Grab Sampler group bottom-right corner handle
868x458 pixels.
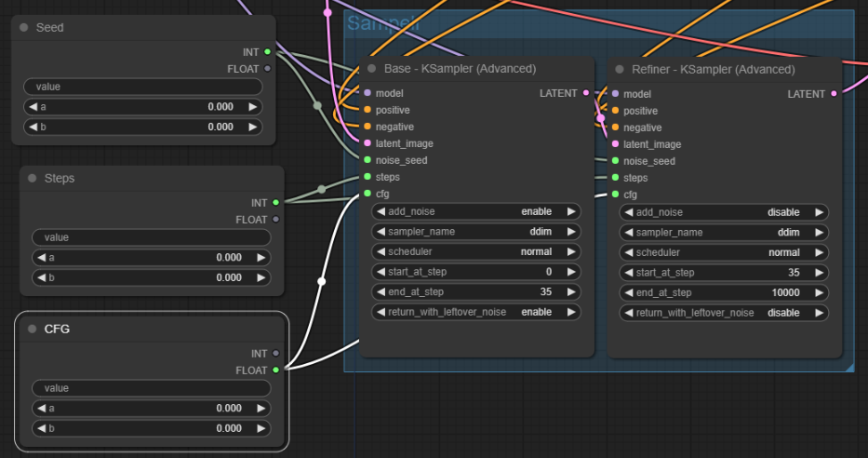pyautogui.click(x=849, y=367)
